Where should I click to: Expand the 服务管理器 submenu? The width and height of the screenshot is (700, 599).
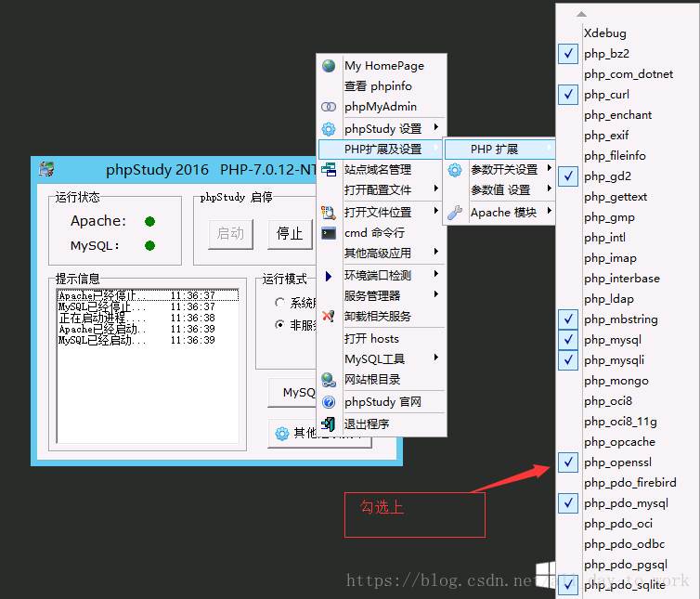382,295
